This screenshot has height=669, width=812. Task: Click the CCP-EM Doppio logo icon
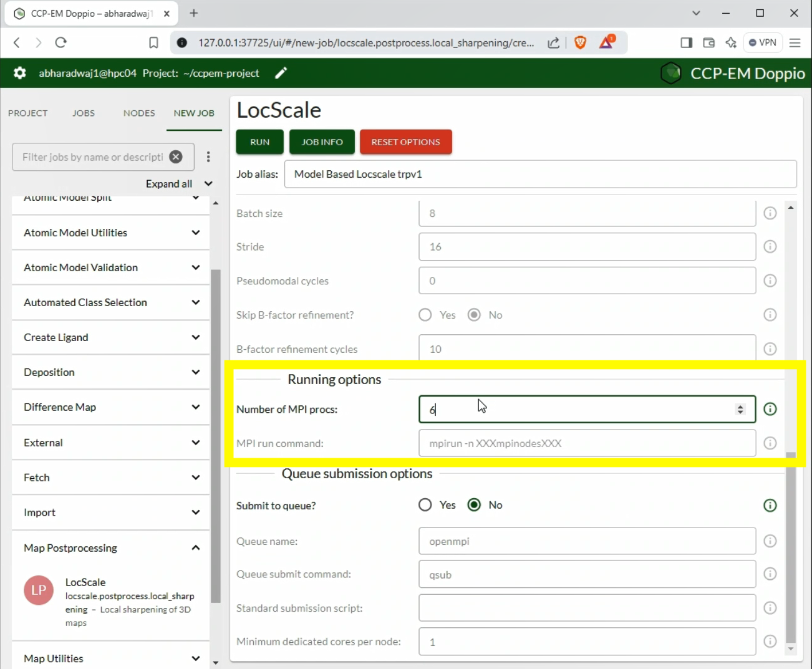coord(670,73)
